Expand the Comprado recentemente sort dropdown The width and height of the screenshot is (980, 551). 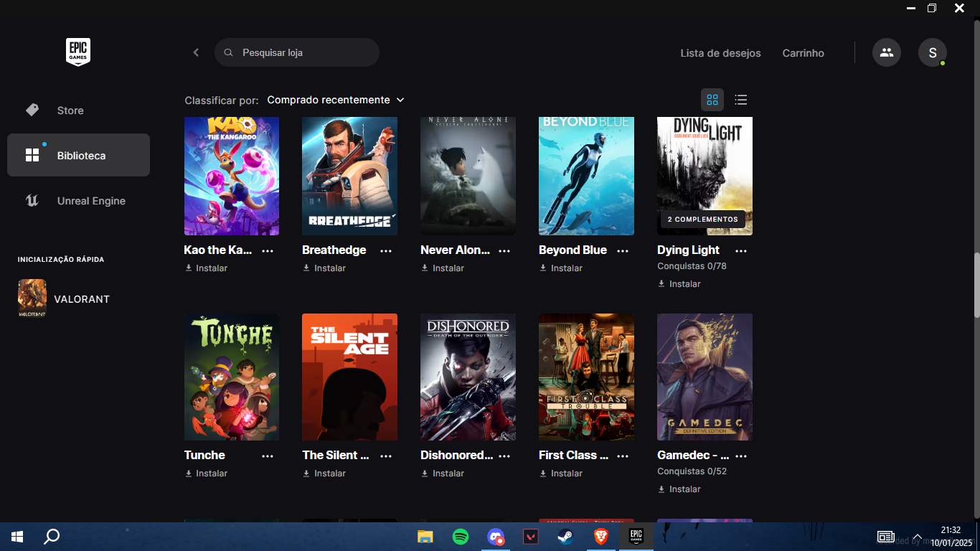coord(336,100)
